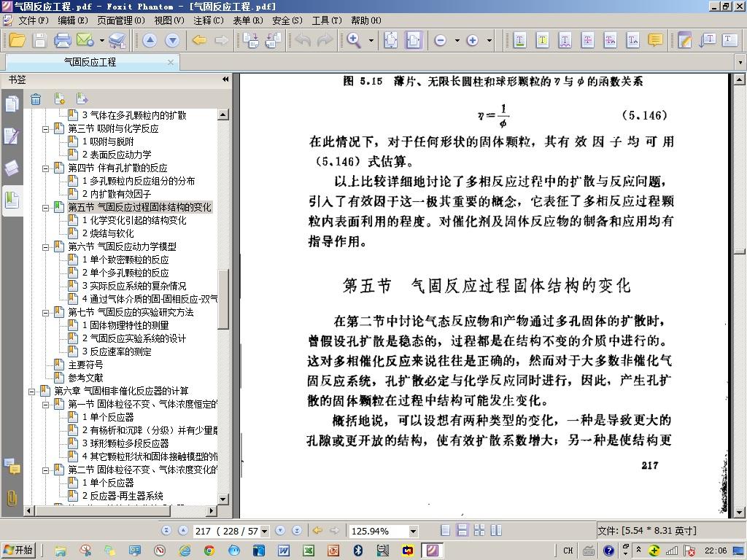The image size is (747, 560).
Task: Collapse 第四节 伴有孔扩散的反应 node
Action: pyautogui.click(x=45, y=168)
